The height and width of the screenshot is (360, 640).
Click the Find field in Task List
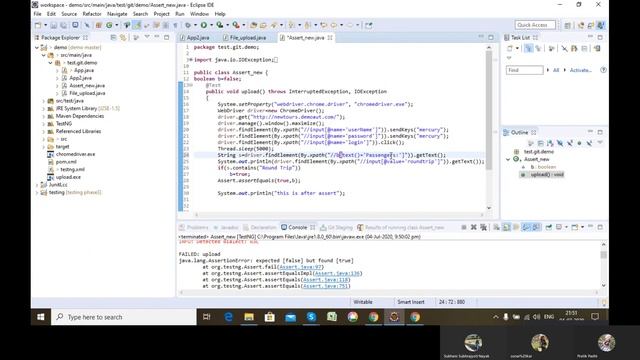(x=524, y=70)
